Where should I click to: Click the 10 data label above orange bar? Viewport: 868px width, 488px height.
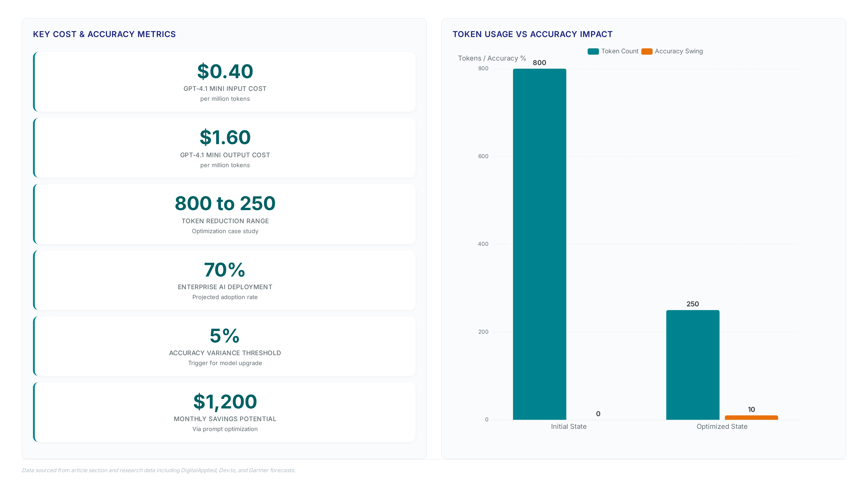tap(751, 410)
